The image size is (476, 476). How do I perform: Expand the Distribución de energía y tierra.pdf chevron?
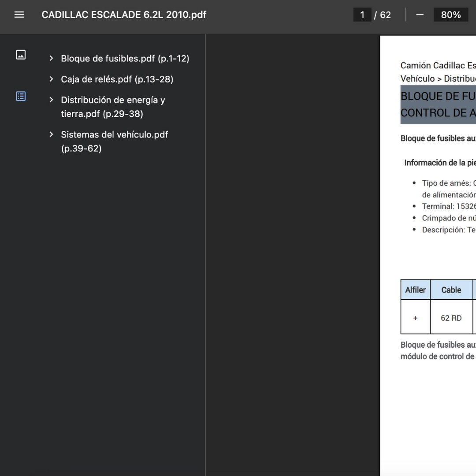click(x=51, y=100)
